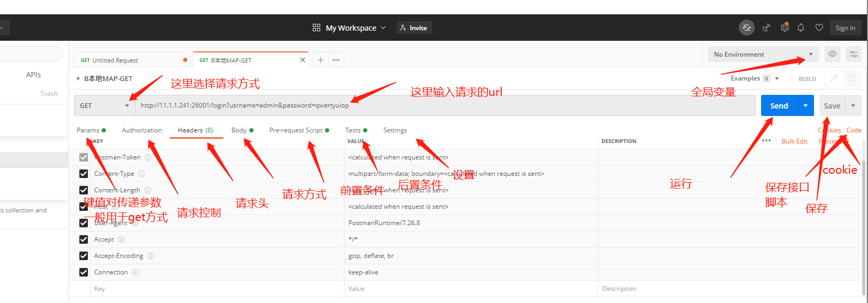Open the request Settings tab
The width and height of the screenshot is (868, 303).
(x=395, y=130)
